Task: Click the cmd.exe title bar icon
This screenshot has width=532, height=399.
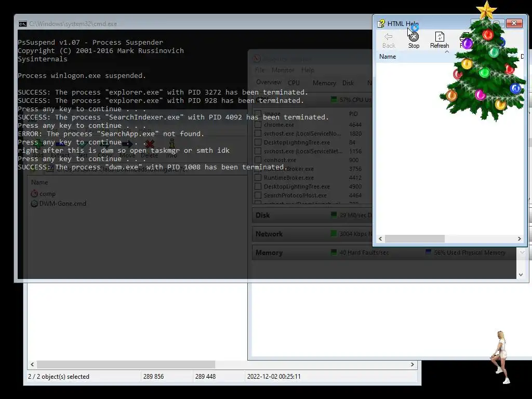Action: (23, 24)
